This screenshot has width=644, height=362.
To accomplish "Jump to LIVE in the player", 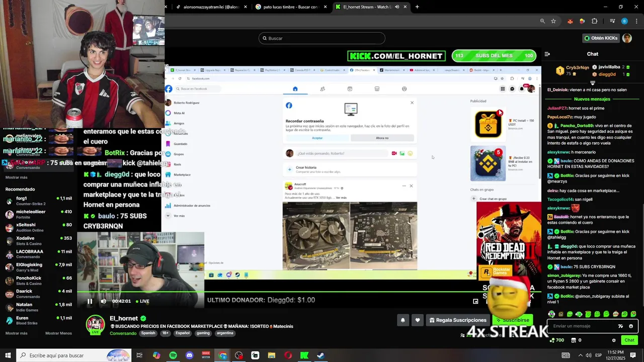I will [142, 301].
